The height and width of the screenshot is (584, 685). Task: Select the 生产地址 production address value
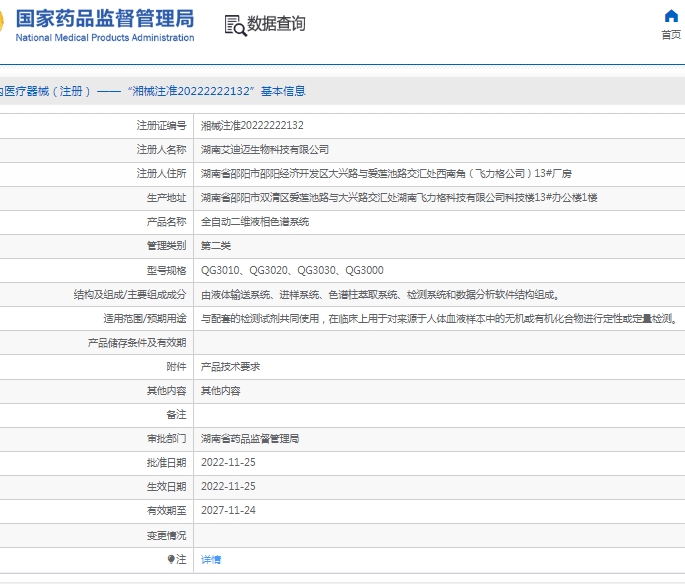pos(399,198)
